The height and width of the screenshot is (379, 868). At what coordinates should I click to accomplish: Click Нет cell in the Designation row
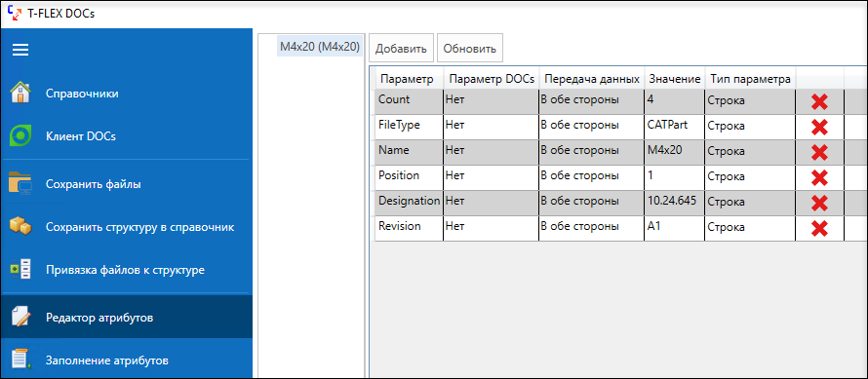pos(491,203)
